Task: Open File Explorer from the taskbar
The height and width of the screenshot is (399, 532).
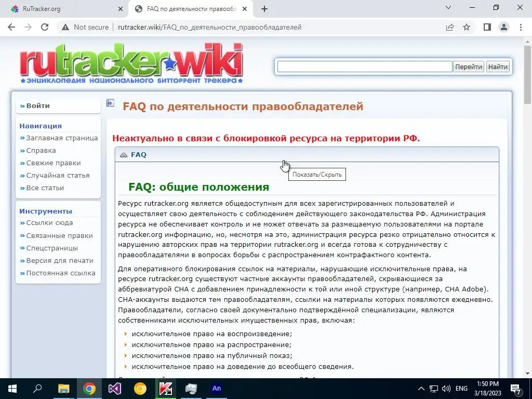Action: click(63, 389)
